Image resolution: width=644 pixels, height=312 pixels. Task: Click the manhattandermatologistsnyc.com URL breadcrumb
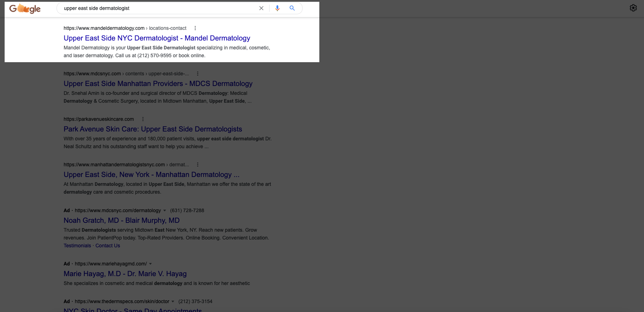click(x=126, y=165)
